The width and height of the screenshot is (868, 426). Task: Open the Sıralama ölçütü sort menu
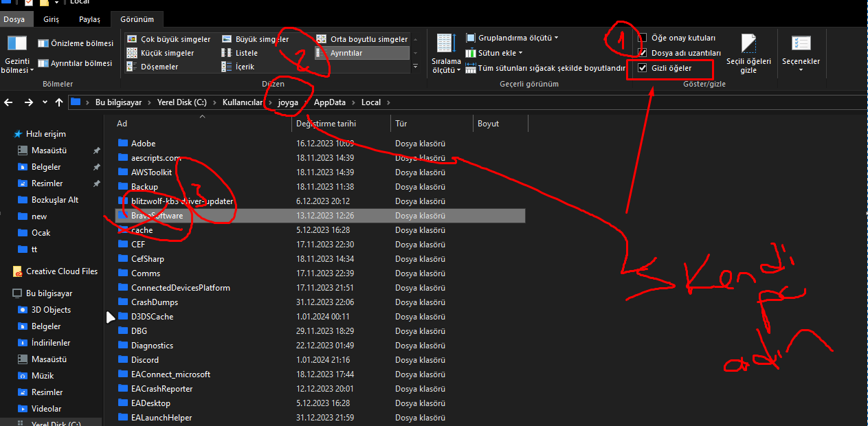click(446, 54)
